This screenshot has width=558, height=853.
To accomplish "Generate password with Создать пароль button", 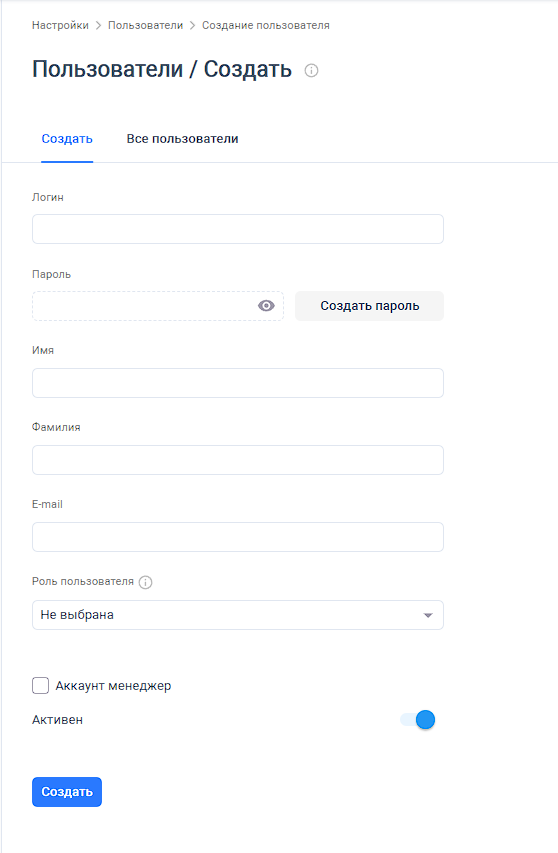I will 369,306.
